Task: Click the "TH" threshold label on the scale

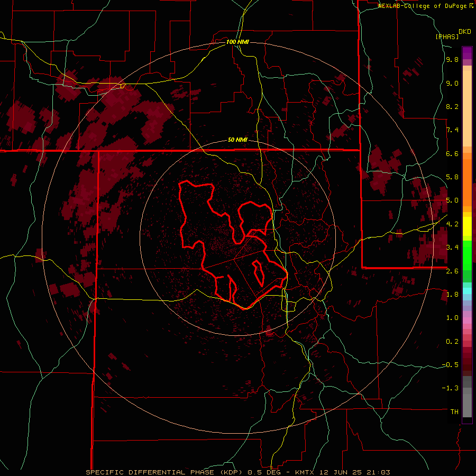Action: point(454,412)
